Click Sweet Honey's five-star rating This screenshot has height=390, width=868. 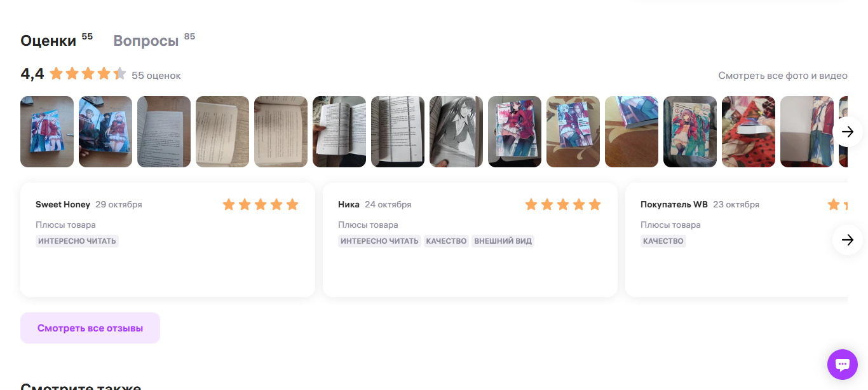pyautogui.click(x=261, y=204)
